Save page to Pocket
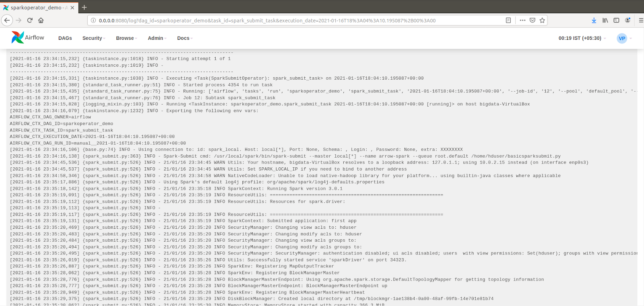This screenshot has width=644, height=306. click(x=533, y=20)
